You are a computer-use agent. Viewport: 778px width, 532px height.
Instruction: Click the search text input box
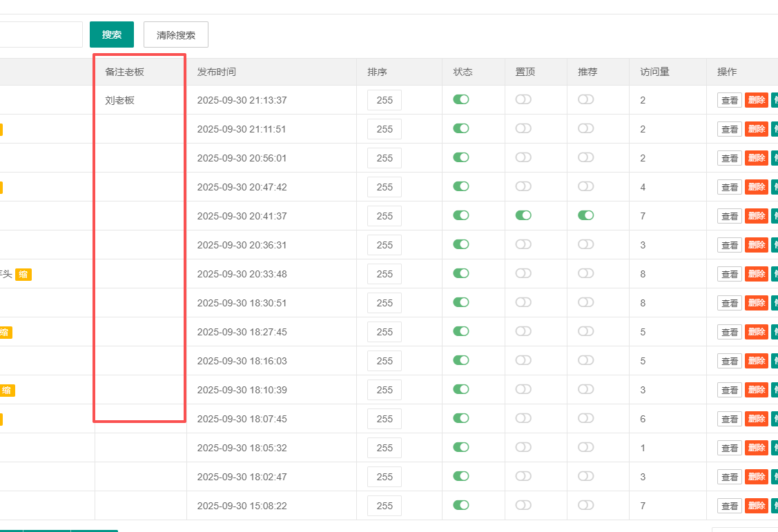click(x=40, y=35)
